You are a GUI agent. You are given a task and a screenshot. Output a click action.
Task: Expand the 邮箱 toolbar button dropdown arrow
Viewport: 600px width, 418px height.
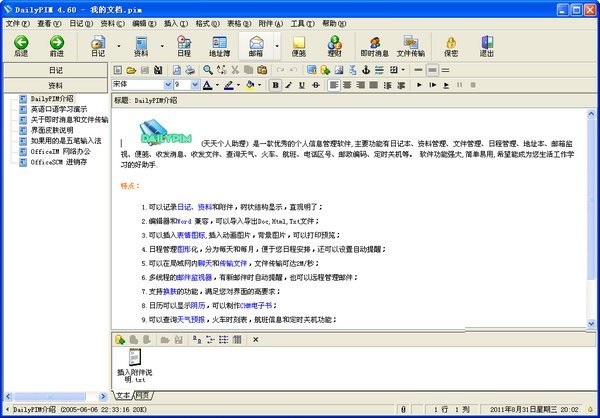point(277,46)
